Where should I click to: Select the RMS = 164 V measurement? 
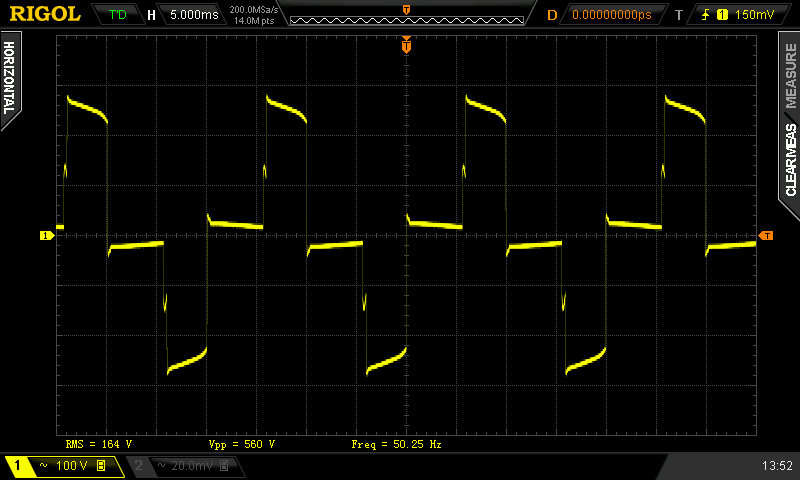pos(99,443)
